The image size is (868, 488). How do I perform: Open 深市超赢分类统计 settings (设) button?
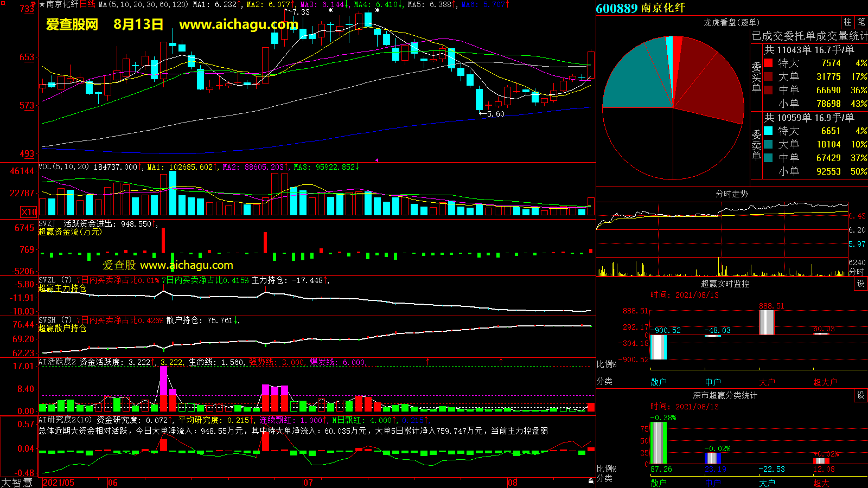[861, 395]
